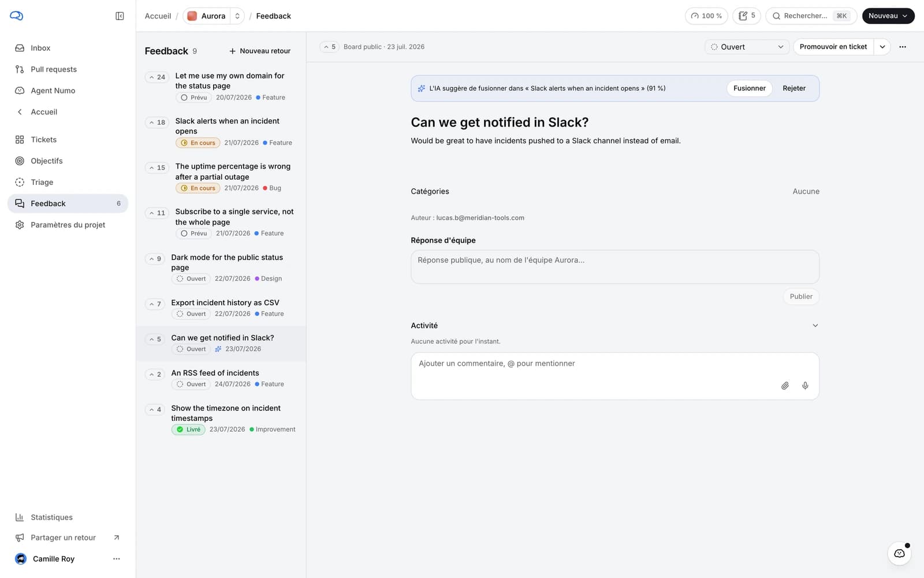Collapse the sidebar with the panel icon

click(x=120, y=16)
